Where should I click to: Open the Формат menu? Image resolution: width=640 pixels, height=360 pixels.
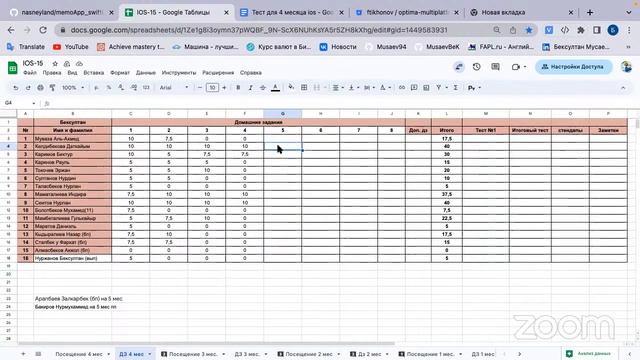[120, 73]
